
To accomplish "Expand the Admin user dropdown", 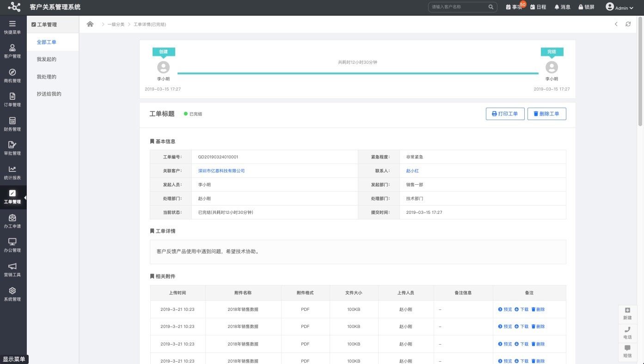I will click(x=619, y=7).
